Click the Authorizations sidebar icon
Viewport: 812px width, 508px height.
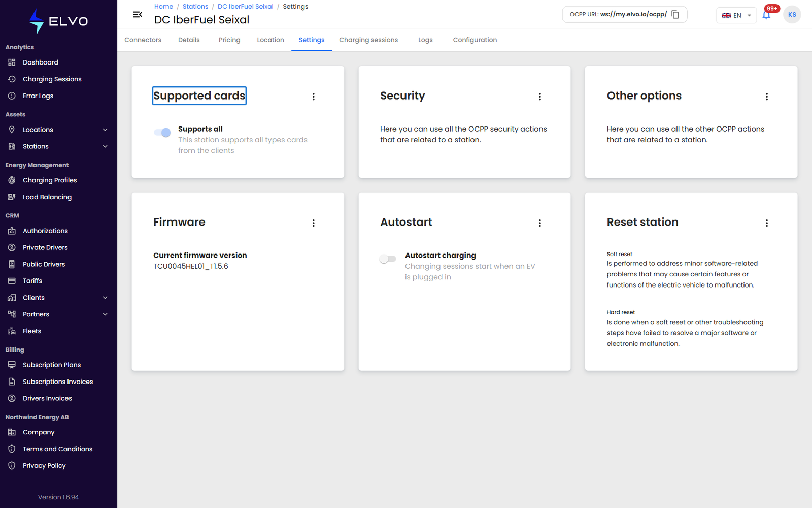click(12, 231)
